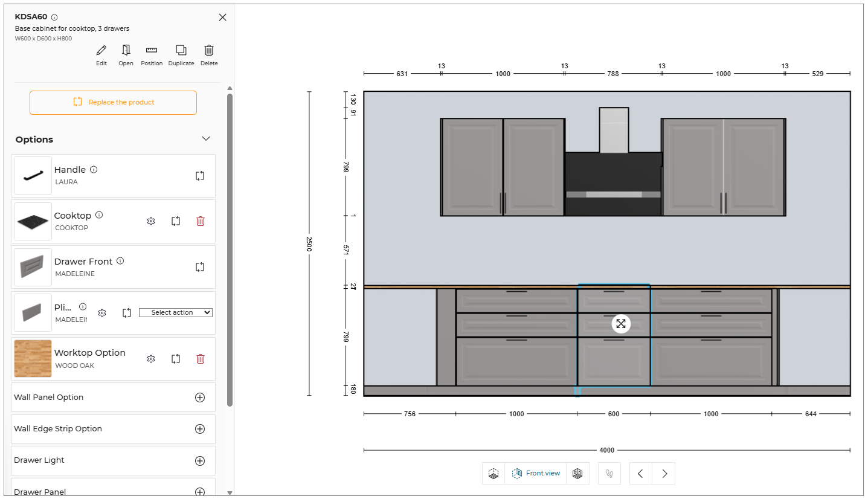
Task: Show info for Plinth option
Action: (x=83, y=307)
